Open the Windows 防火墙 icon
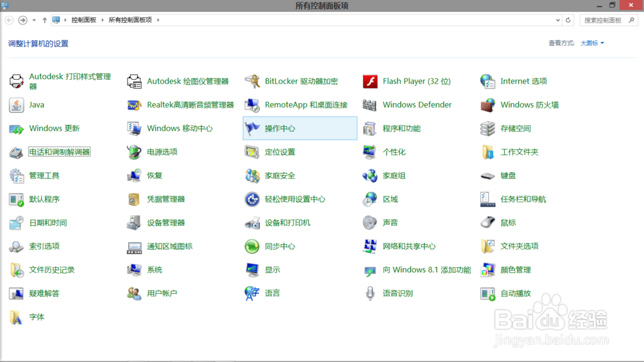The width and height of the screenshot is (644, 362). tap(488, 105)
